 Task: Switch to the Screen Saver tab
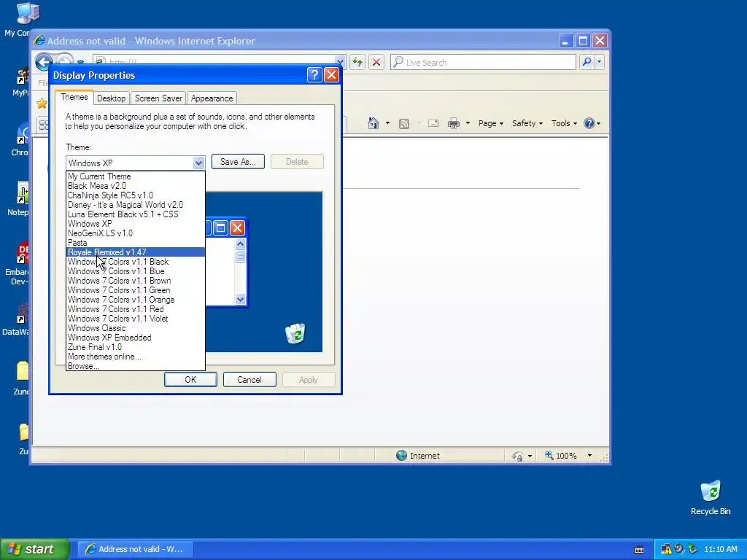coord(158,98)
